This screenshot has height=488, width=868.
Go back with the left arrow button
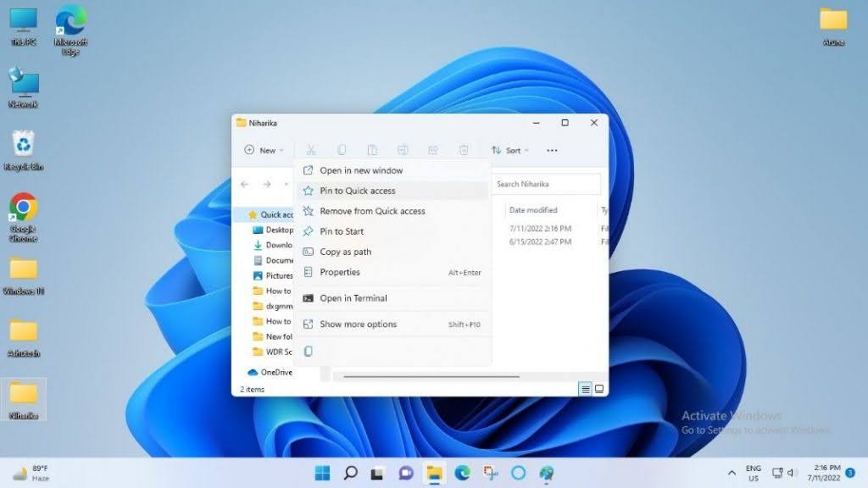(x=245, y=184)
